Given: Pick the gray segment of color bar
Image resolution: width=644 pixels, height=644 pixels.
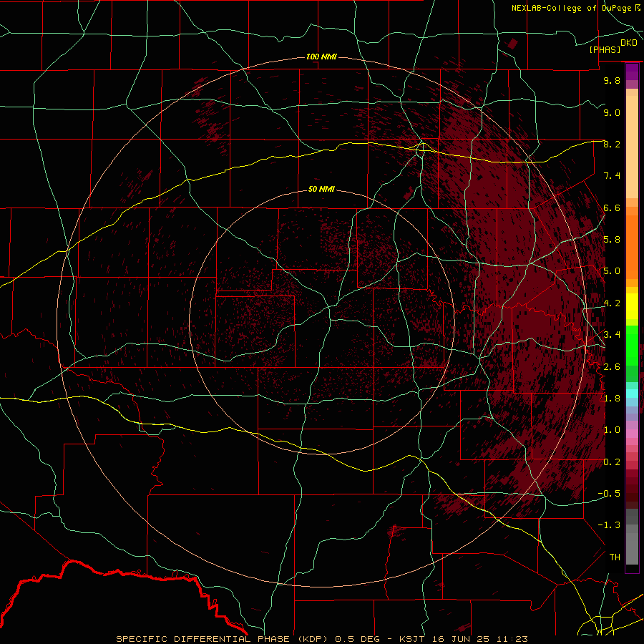Looking at the screenshot, I should (632, 538).
